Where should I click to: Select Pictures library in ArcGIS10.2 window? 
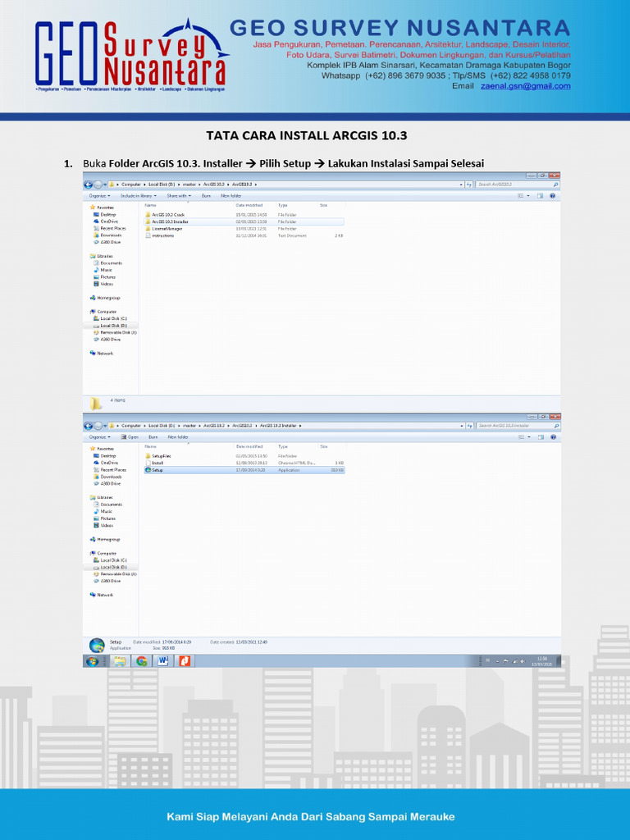104,277
